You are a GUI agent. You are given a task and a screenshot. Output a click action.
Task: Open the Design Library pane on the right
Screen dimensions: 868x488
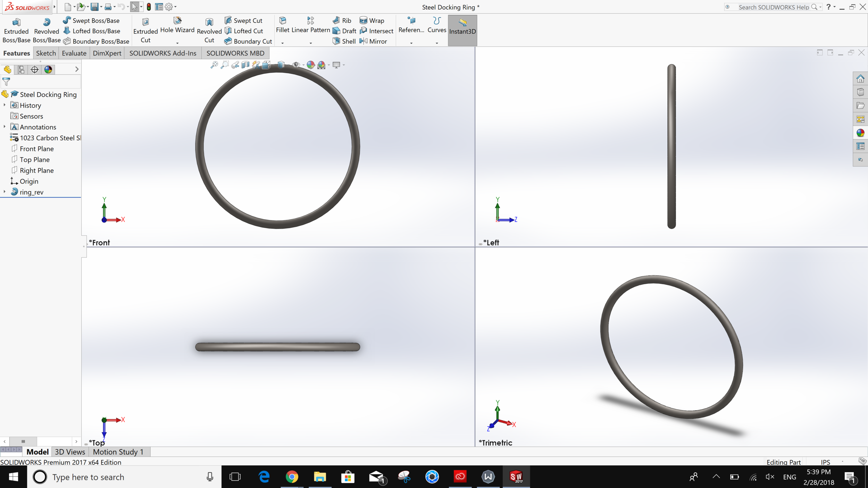tap(860, 92)
